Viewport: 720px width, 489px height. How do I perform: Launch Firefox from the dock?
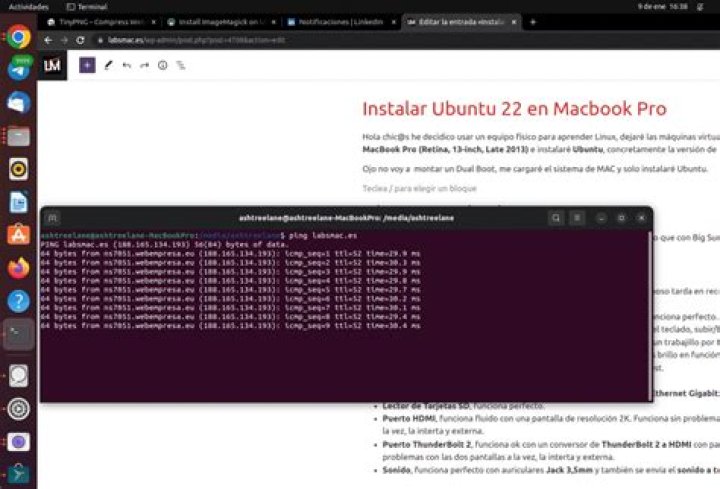tap(18, 268)
